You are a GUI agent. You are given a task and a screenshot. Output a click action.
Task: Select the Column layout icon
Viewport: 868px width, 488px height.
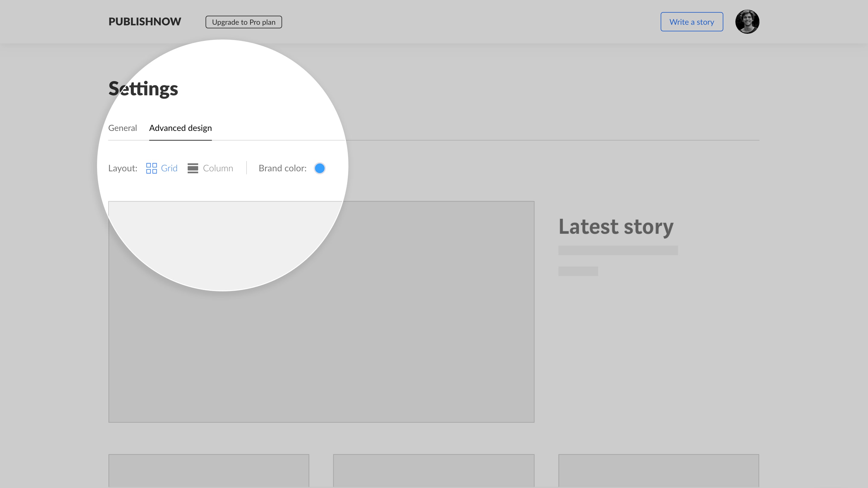pos(193,168)
